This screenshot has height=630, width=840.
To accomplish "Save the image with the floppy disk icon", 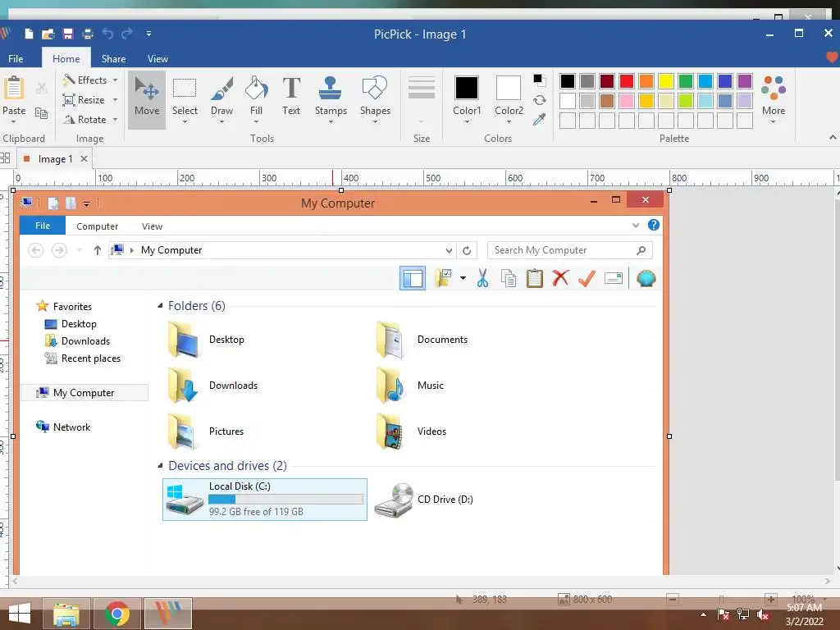I will pyautogui.click(x=68, y=34).
